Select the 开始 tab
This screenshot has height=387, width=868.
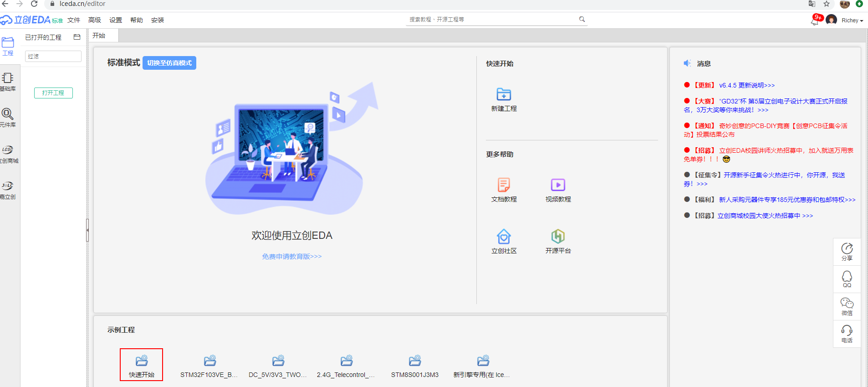pos(103,36)
